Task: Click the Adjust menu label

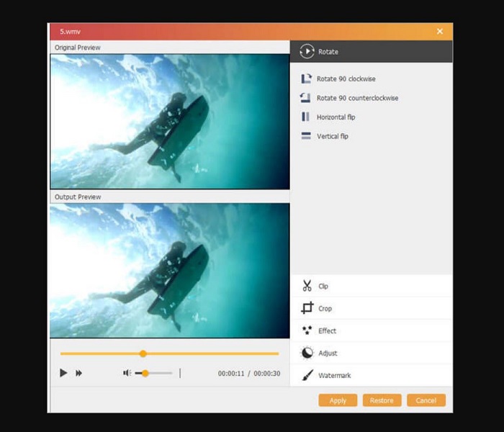Action: tap(328, 354)
